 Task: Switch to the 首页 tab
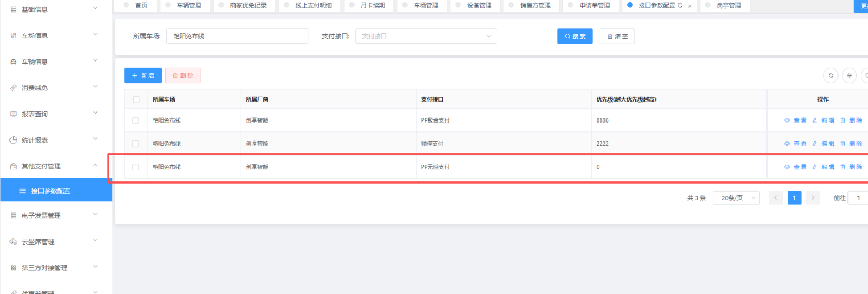[x=136, y=5]
